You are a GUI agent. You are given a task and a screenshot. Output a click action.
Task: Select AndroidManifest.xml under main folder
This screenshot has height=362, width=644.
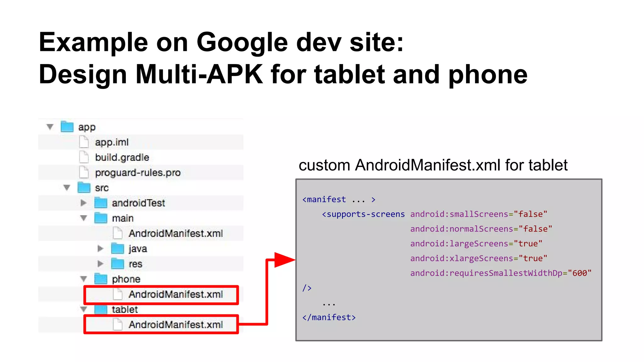(176, 233)
